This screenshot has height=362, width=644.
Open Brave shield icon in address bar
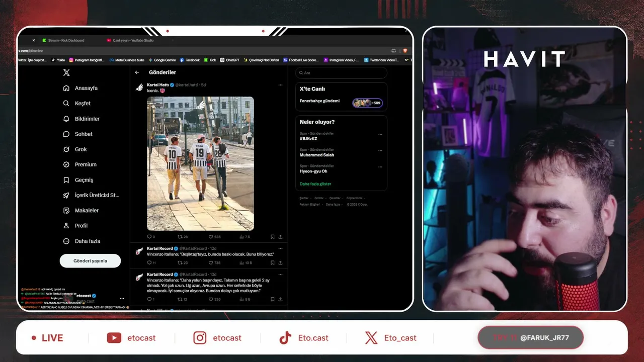(405, 51)
